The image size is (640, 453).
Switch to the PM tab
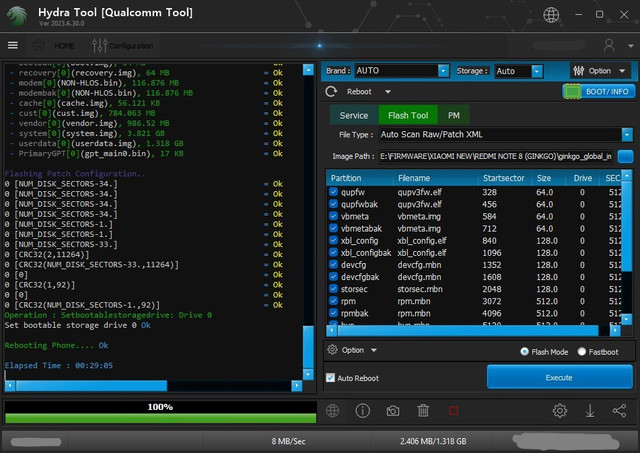tap(454, 115)
